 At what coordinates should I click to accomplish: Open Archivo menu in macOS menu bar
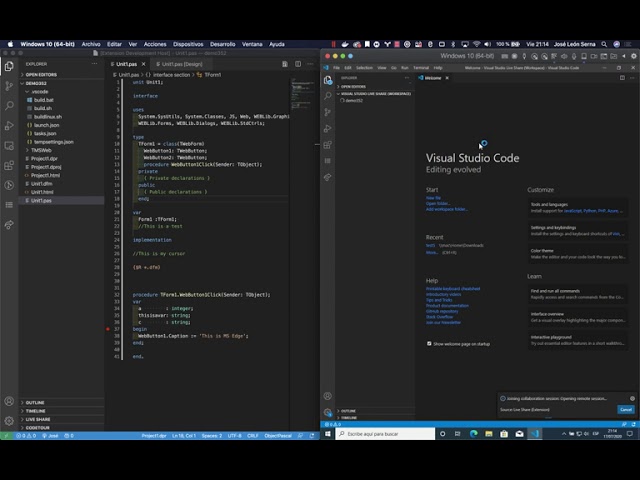click(91, 44)
